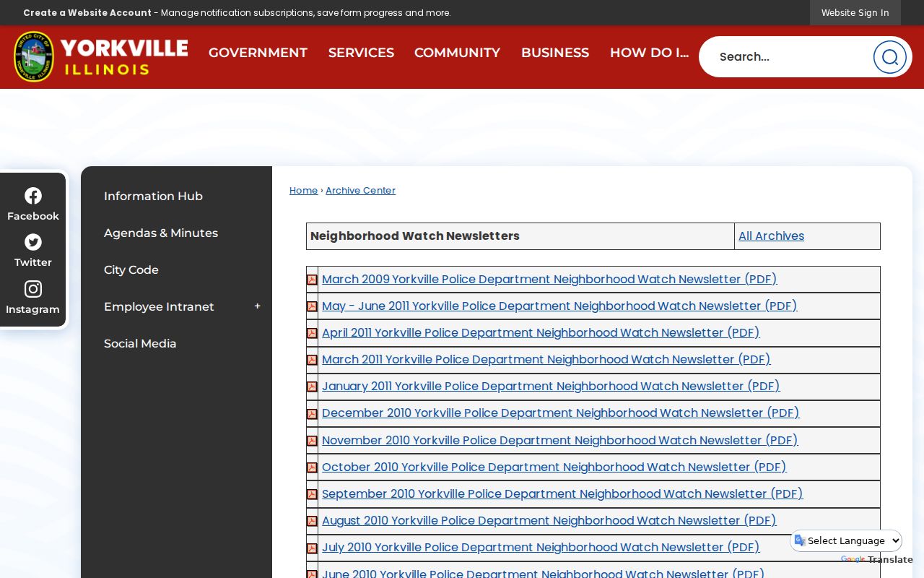This screenshot has height=578, width=924.
Task: Click PDF icon beside May - June 2011 newsletter
Action: point(312,306)
